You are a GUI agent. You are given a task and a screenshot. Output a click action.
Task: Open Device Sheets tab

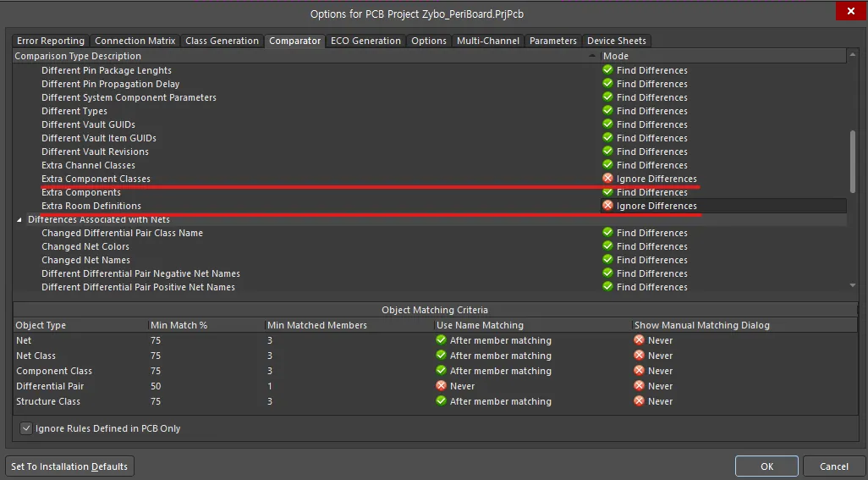(x=617, y=41)
